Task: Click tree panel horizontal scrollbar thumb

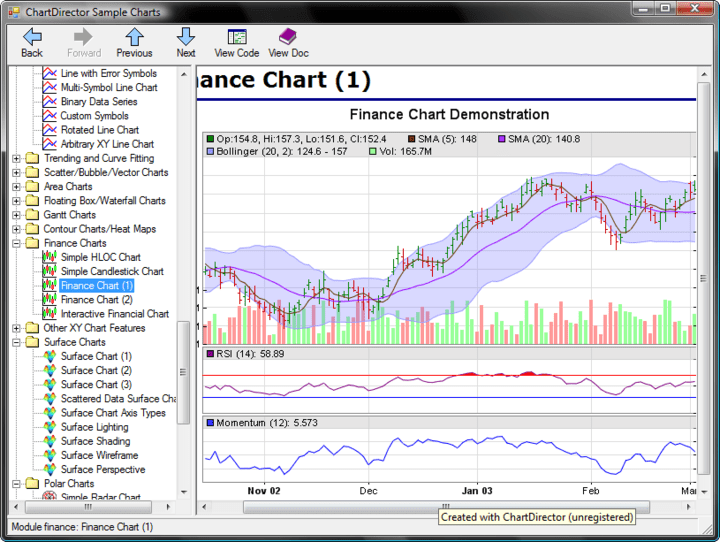Action: (88, 507)
